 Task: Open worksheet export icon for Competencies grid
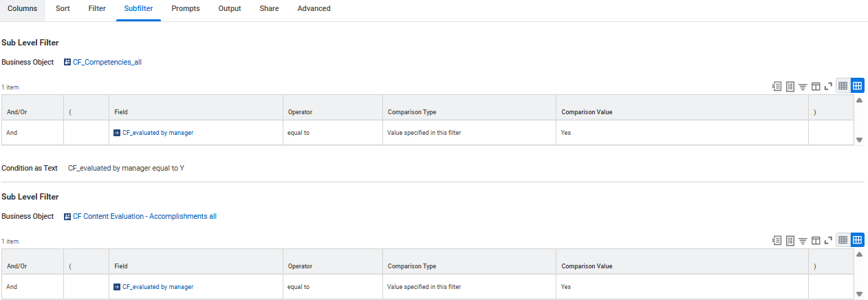tap(790, 86)
